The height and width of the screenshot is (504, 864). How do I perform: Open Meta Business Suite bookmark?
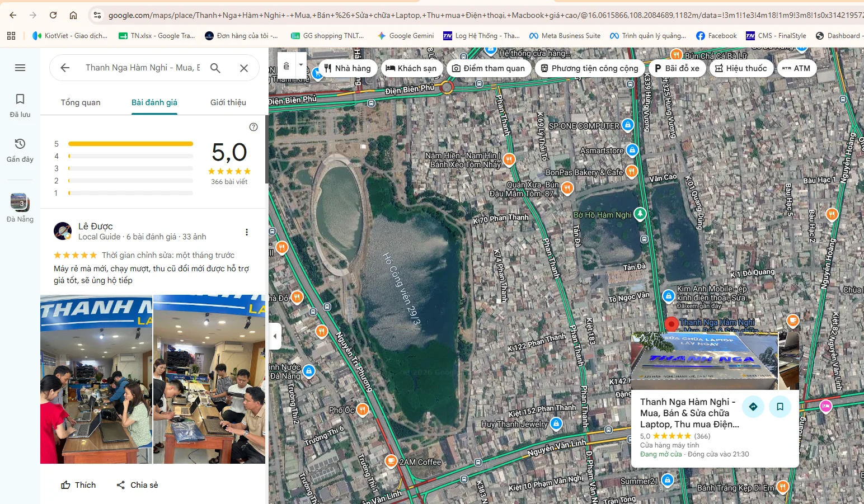pyautogui.click(x=565, y=36)
